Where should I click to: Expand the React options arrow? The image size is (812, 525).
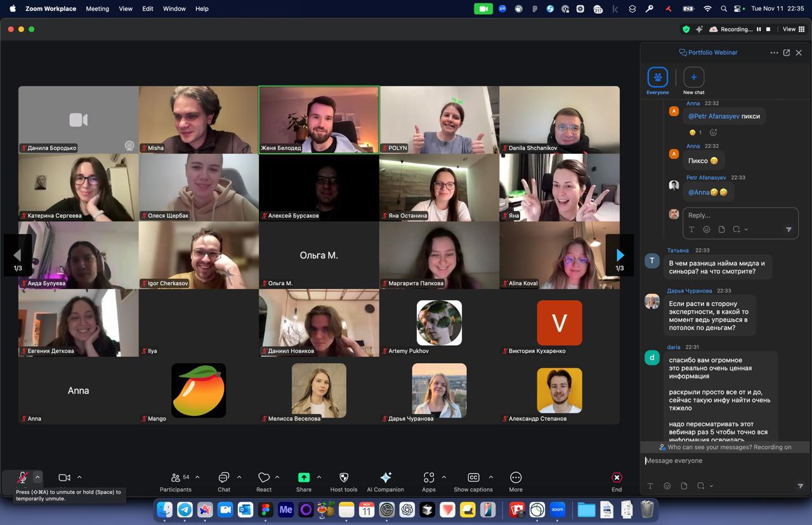[277, 477]
